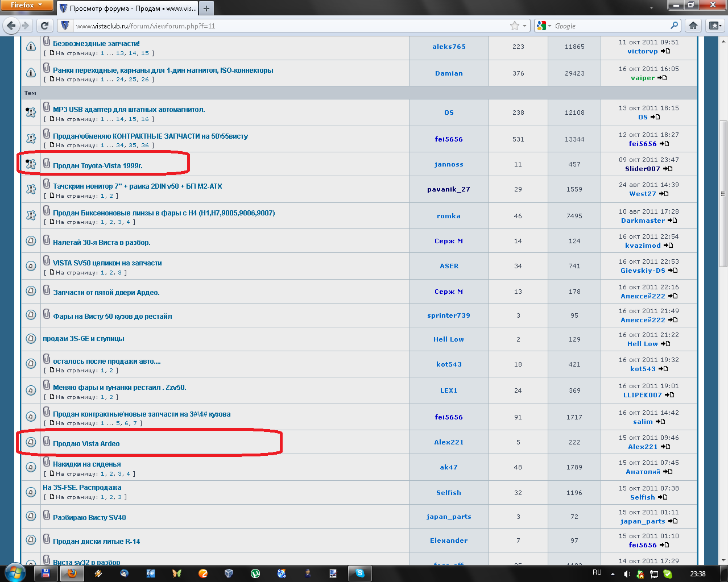Bookmark this page using the star icon
728x582 pixels.
(x=514, y=26)
